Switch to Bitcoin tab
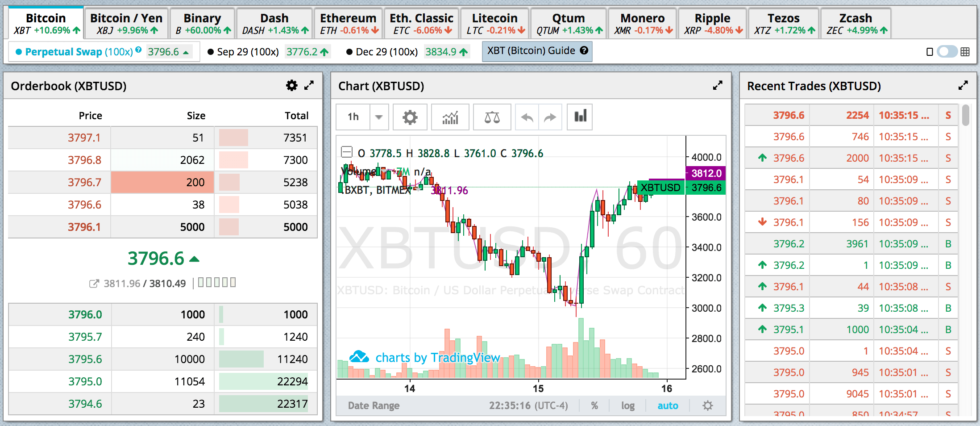 click(x=46, y=23)
